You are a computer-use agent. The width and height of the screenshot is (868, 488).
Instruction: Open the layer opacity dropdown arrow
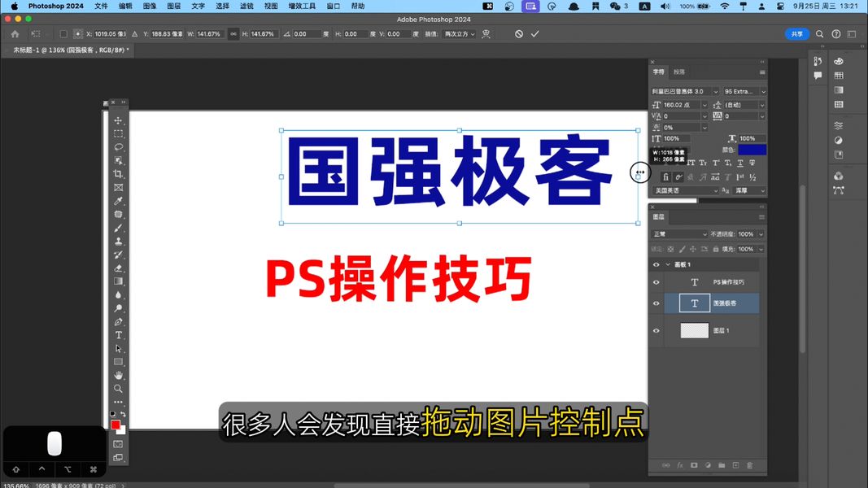761,234
